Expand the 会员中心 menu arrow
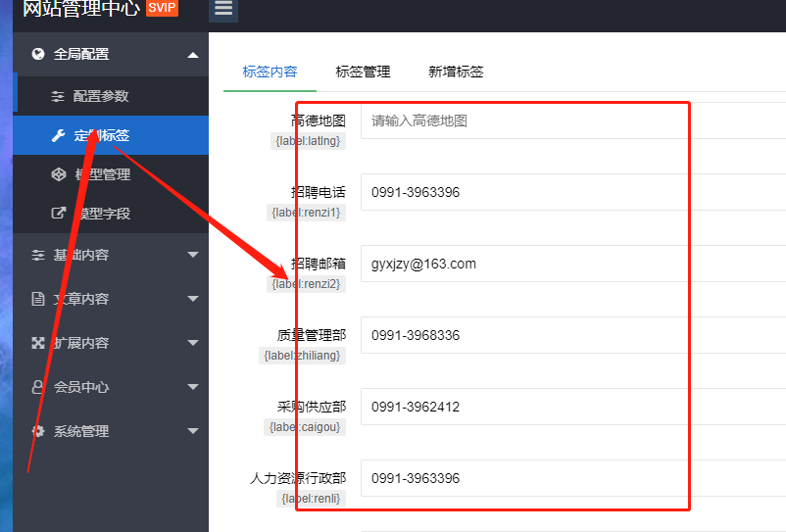Viewport: 786px width, 532px height. pyautogui.click(x=192, y=387)
